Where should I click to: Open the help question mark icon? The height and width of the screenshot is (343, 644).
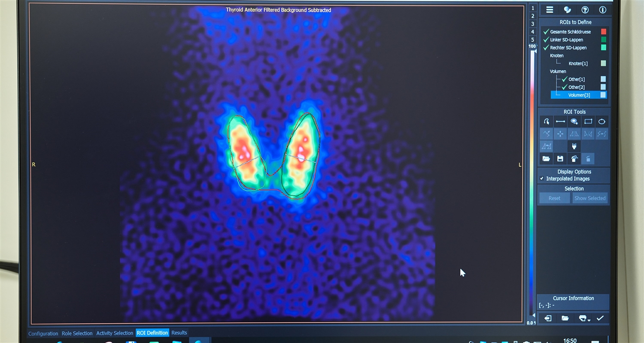(x=585, y=9)
